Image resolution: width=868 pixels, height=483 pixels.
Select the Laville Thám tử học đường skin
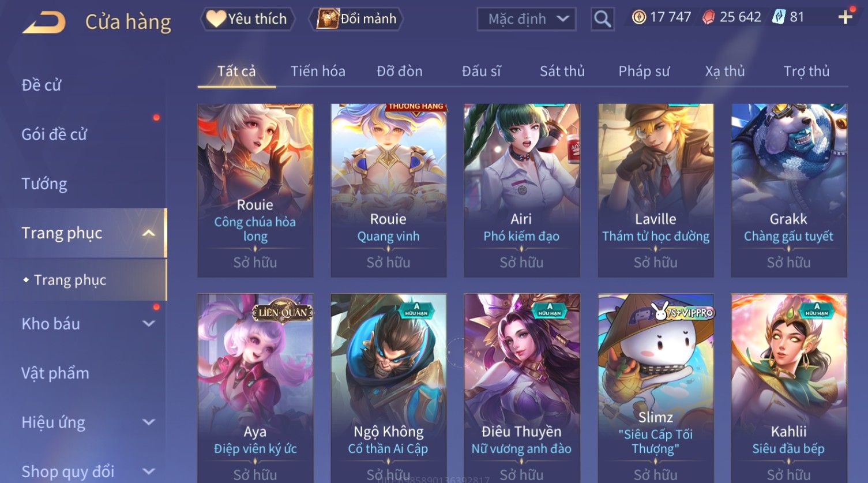[656, 190]
